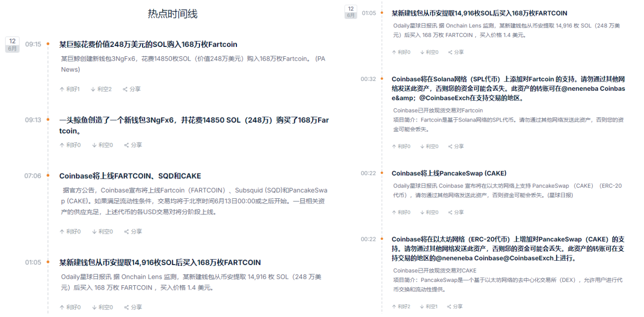Click the 09:15 timestamp
Screen dimensions: 644x317
coord(33,44)
